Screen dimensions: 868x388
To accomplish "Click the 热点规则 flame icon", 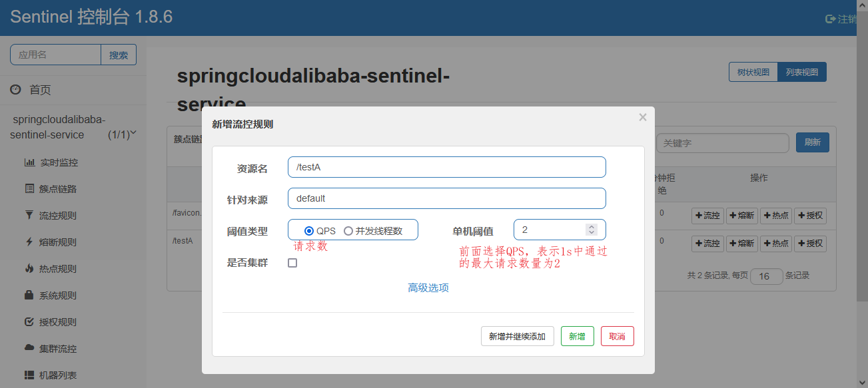I will [x=29, y=269].
